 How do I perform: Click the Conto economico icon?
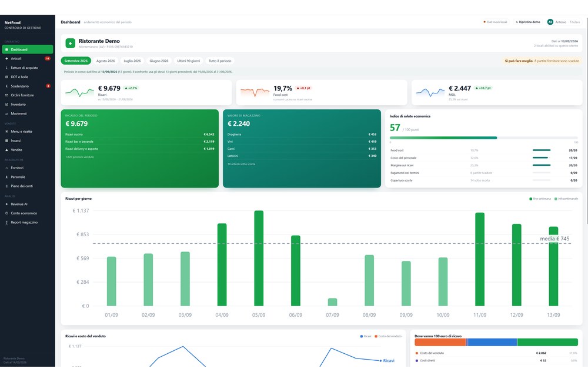pyautogui.click(x=6, y=213)
